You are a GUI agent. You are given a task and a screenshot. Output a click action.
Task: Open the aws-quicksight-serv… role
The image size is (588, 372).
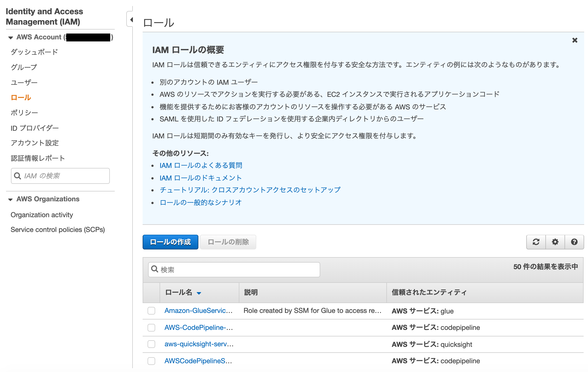coord(199,344)
